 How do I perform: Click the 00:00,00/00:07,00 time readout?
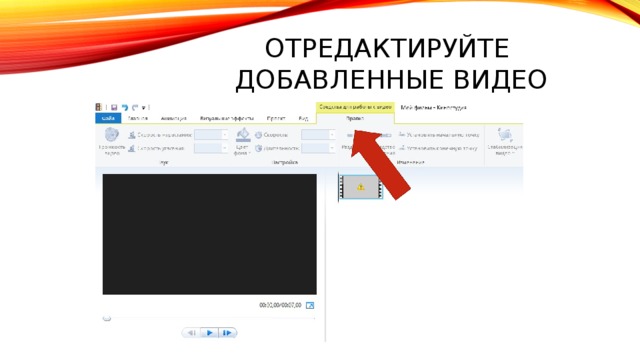pyautogui.click(x=280, y=305)
